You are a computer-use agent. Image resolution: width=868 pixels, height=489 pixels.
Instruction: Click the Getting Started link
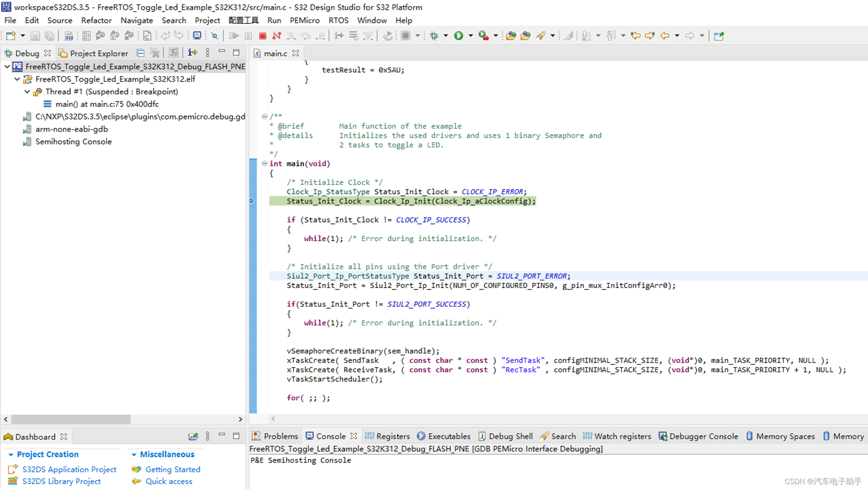click(173, 469)
